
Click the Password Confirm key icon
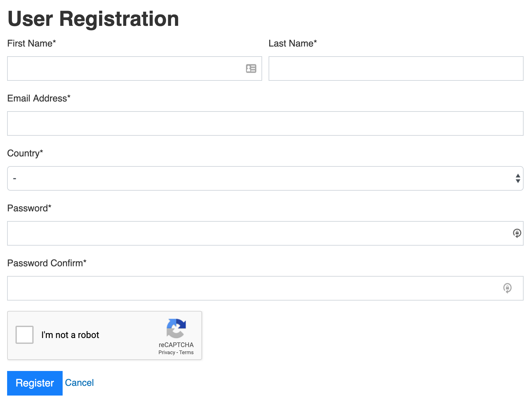pyautogui.click(x=507, y=288)
